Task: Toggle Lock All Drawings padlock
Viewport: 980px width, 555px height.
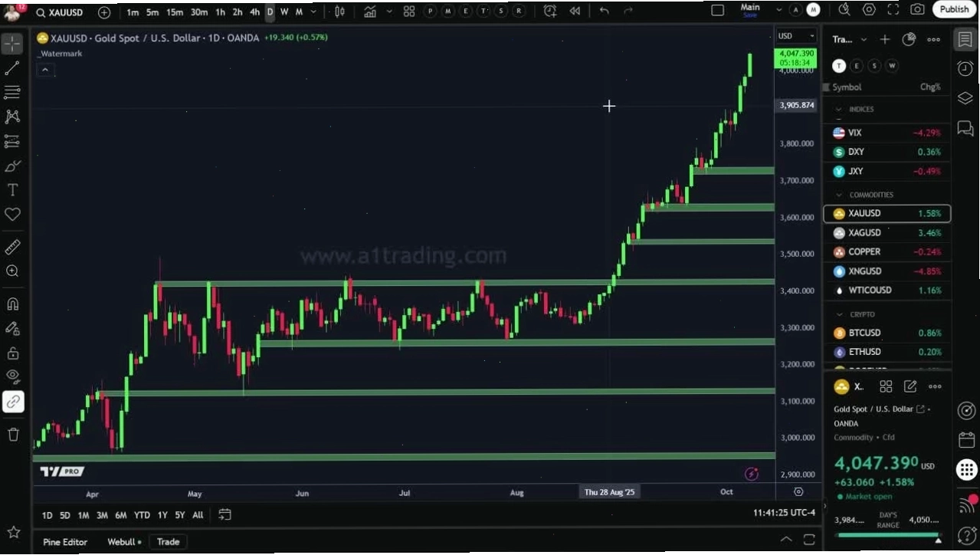Action: click(12, 353)
